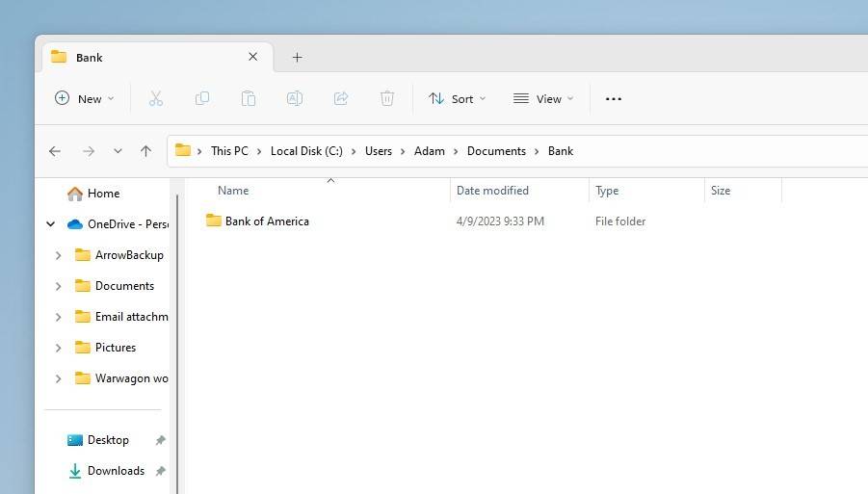Expand the Email attachments folder
Screen dimensions: 868x494
pyautogui.click(x=58, y=317)
